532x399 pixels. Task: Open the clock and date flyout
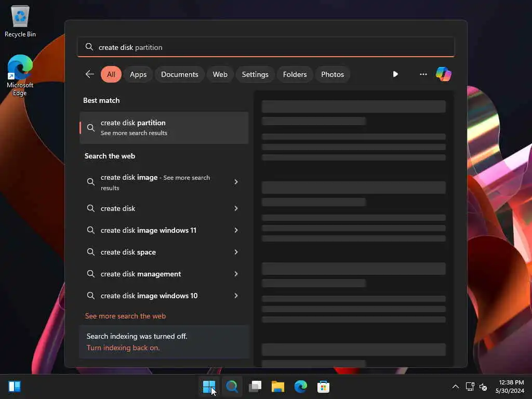[510, 387]
